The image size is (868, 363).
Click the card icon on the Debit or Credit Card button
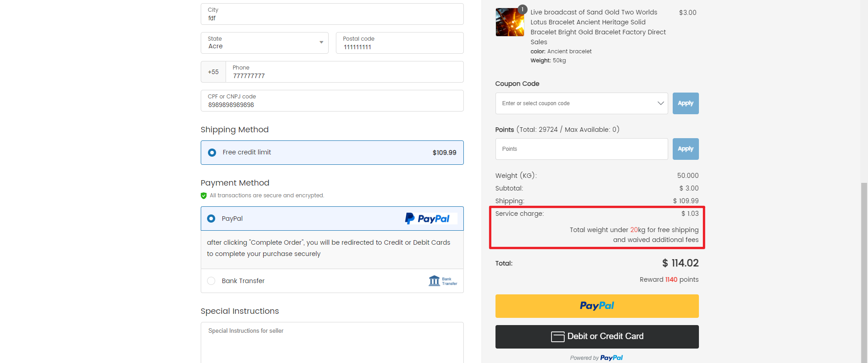click(x=558, y=336)
